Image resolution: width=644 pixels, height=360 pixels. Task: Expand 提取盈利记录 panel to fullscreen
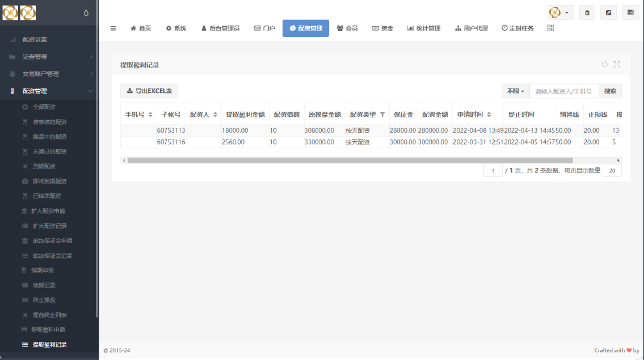click(x=617, y=65)
